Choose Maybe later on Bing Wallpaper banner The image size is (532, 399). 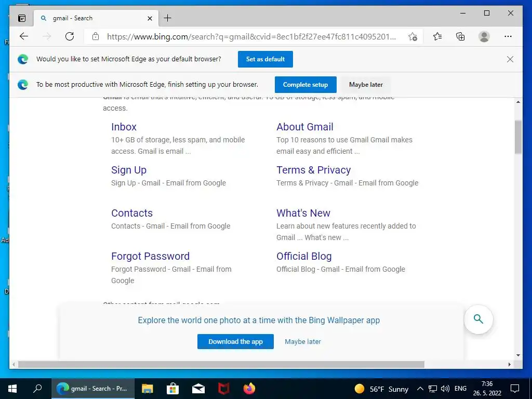tap(303, 342)
